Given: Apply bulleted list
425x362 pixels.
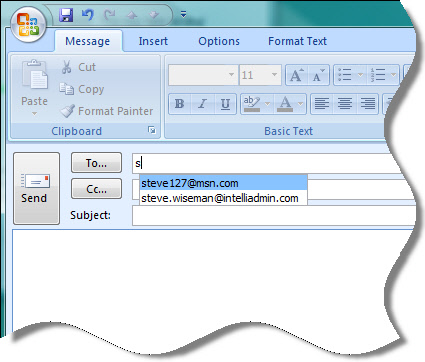Looking at the screenshot, I should coord(345,75).
